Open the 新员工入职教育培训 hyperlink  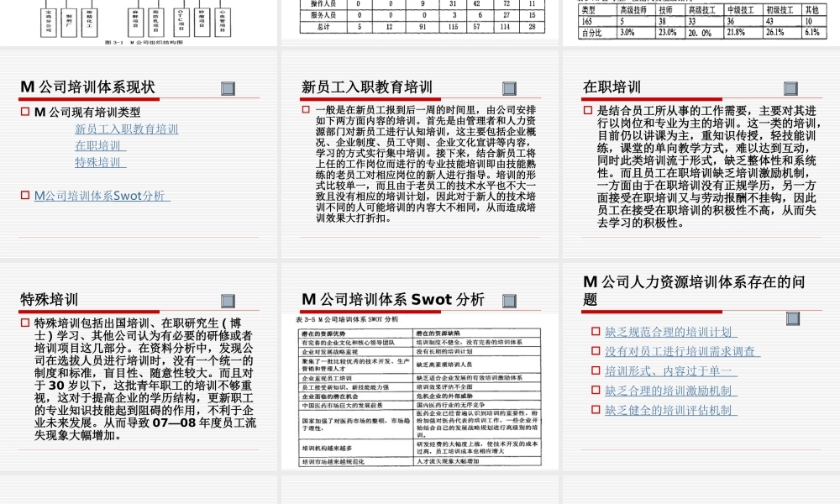coord(127,129)
